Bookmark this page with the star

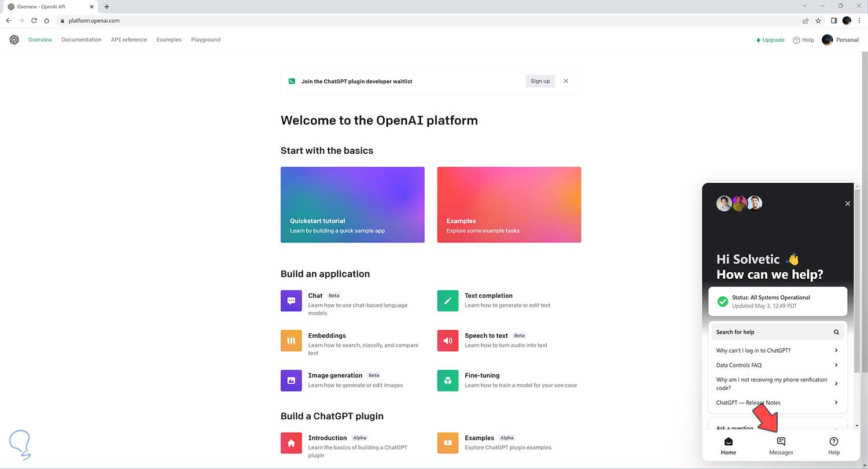click(818, 20)
